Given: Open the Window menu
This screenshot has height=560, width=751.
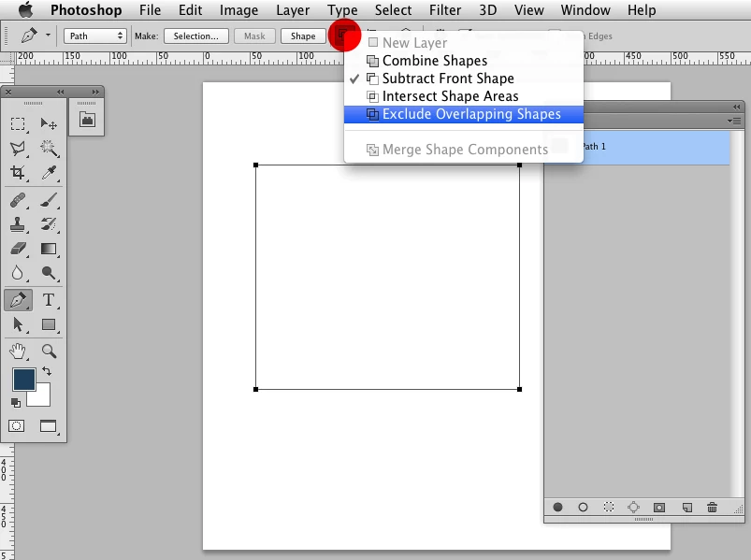Looking at the screenshot, I should [585, 10].
